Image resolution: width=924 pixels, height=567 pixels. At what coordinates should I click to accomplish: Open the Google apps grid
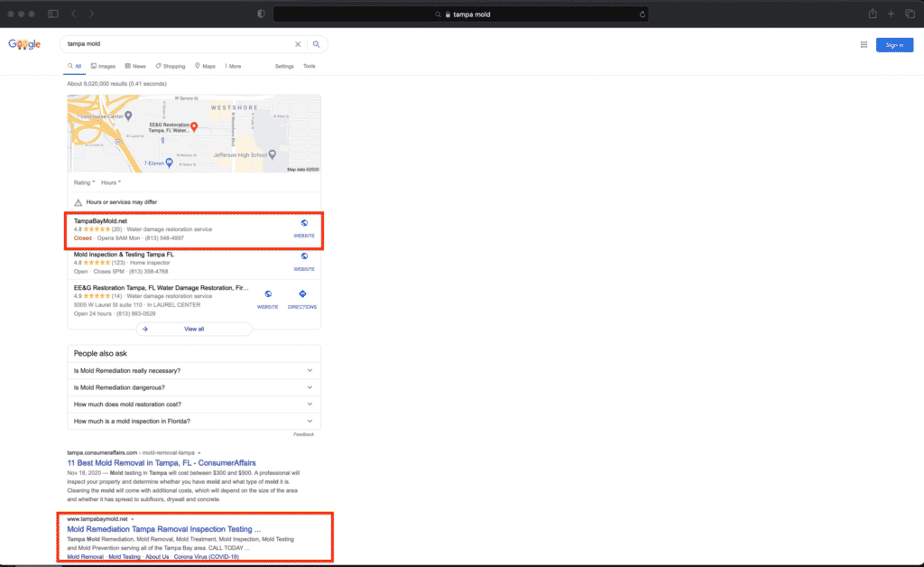864,45
